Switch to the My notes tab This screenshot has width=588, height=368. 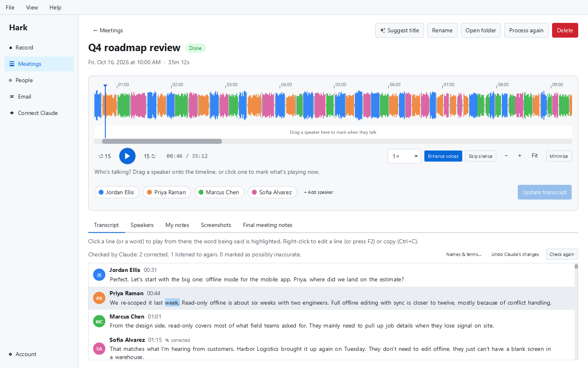point(177,225)
